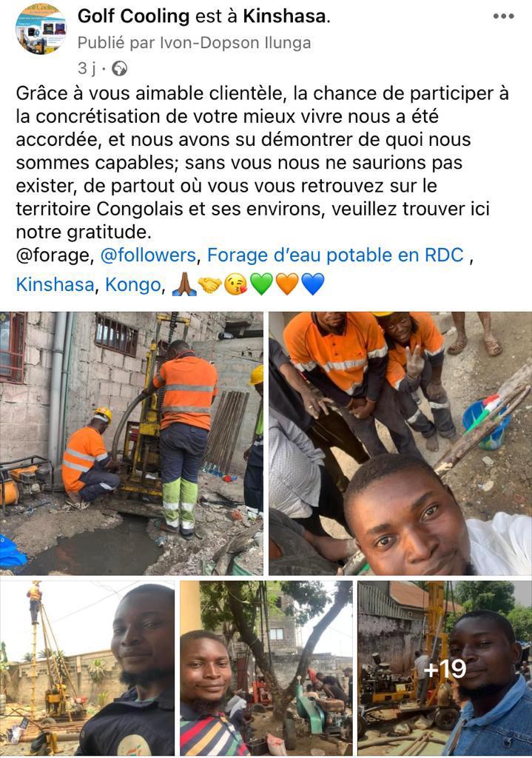This screenshot has height=758, width=532.
Task: Click the kissing face emoji
Action: click(x=236, y=284)
